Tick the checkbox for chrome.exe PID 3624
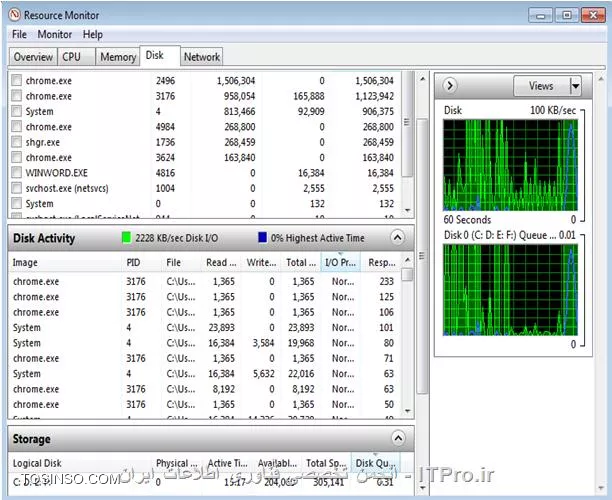Viewport: 612px width, 500px height. (16, 157)
